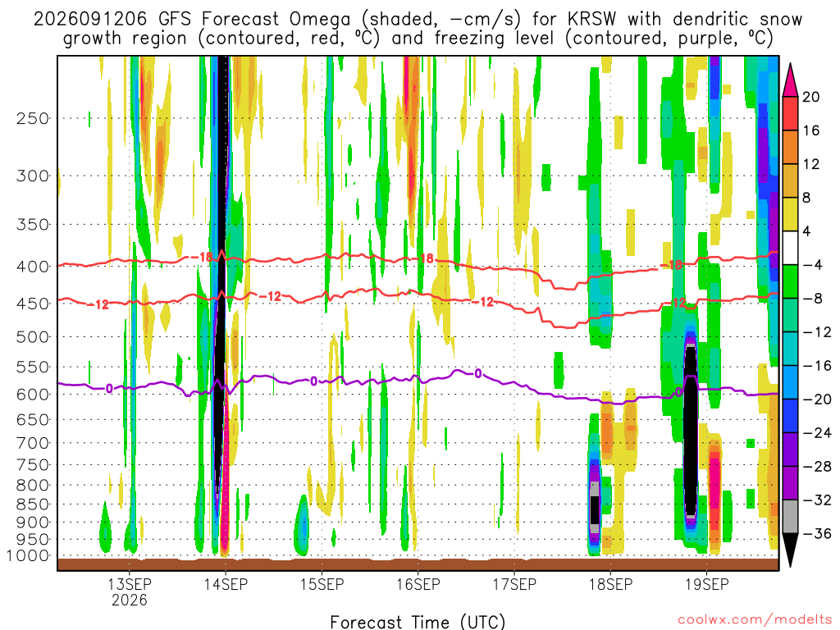Click the black omega column at 14SEP
Viewport: 840px width, 630px height.
221,268
